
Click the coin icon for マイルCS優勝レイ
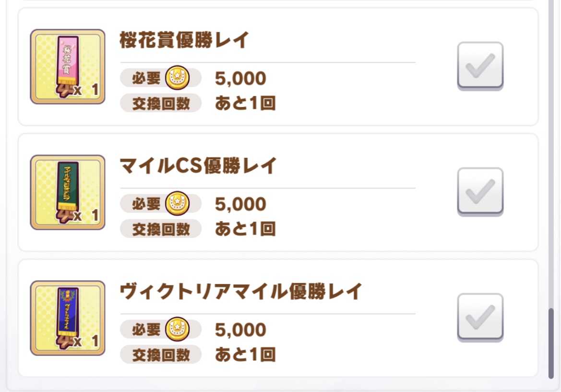[x=178, y=204]
